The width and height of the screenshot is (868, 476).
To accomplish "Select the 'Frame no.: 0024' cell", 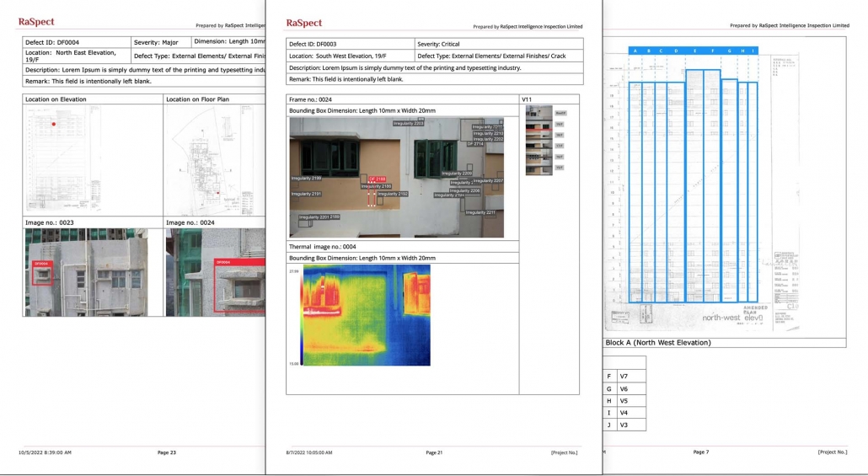I will point(403,99).
